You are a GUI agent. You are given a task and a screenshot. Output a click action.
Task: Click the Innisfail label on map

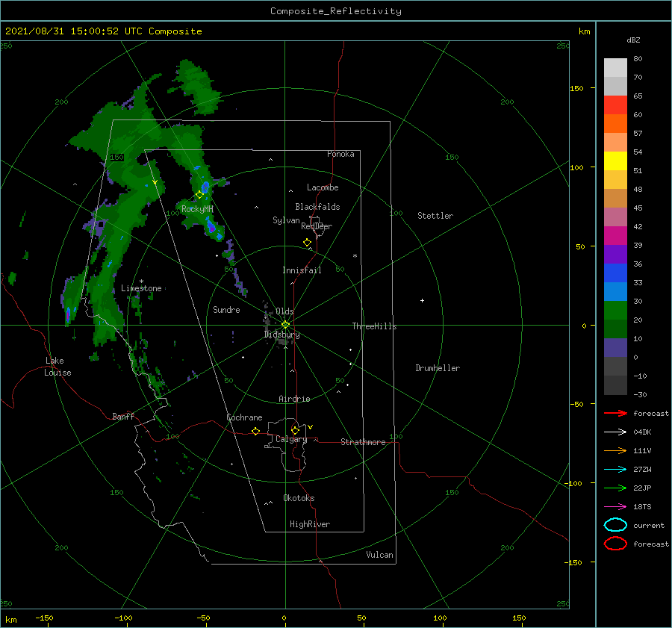pyautogui.click(x=302, y=270)
